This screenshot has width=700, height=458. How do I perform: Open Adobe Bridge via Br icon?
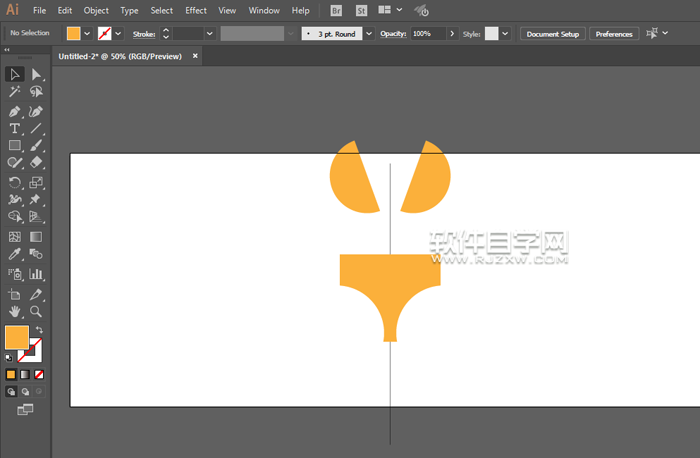click(x=336, y=10)
